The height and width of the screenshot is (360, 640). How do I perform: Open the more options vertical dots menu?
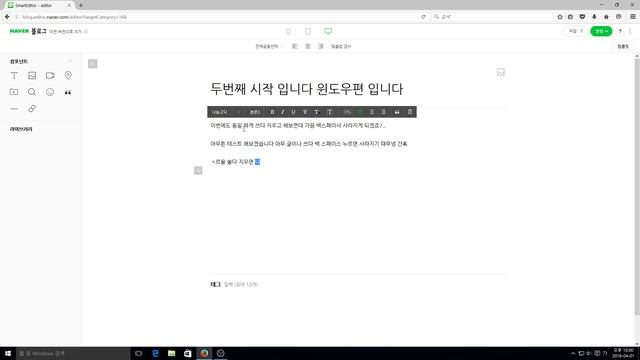coord(631,31)
